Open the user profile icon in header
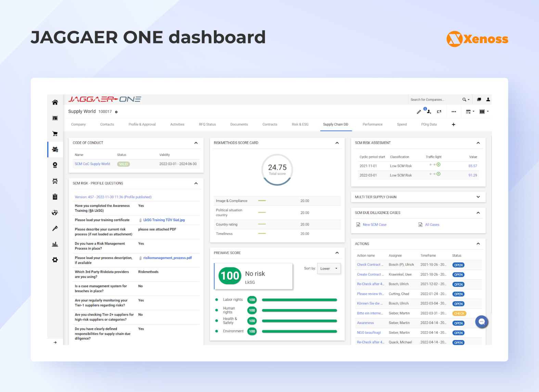Image resolution: width=539 pixels, height=392 pixels. [488, 100]
